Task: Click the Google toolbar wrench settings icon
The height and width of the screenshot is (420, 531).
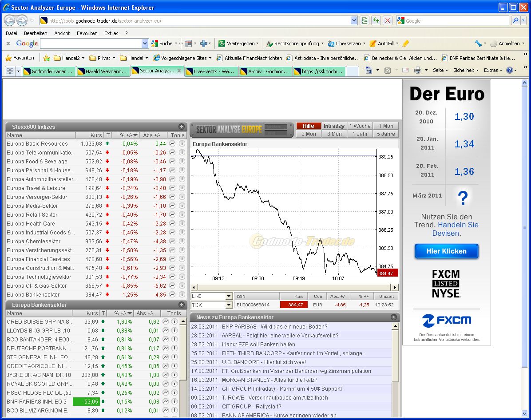Action: pyautogui.click(x=478, y=44)
